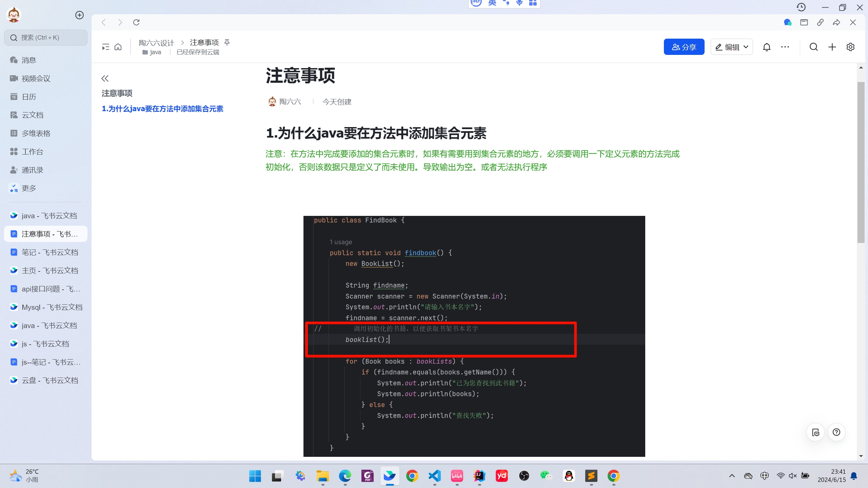Open document settings gear icon
The image size is (868, 488).
tap(850, 47)
